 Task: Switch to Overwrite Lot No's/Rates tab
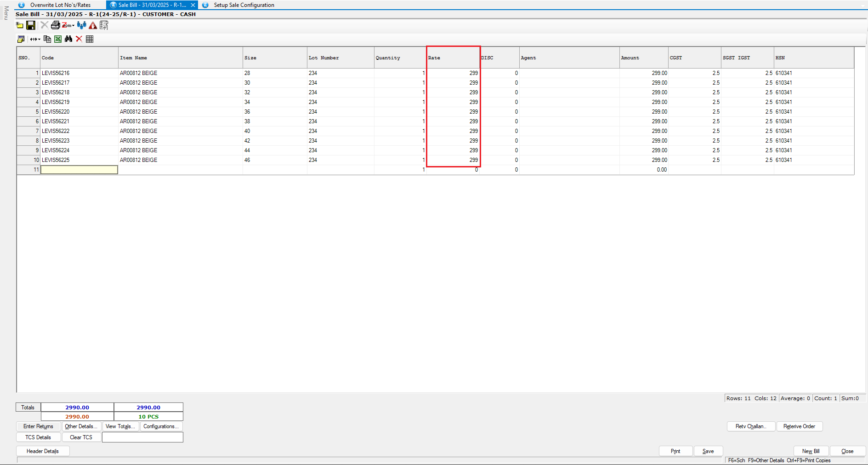pyautogui.click(x=60, y=5)
